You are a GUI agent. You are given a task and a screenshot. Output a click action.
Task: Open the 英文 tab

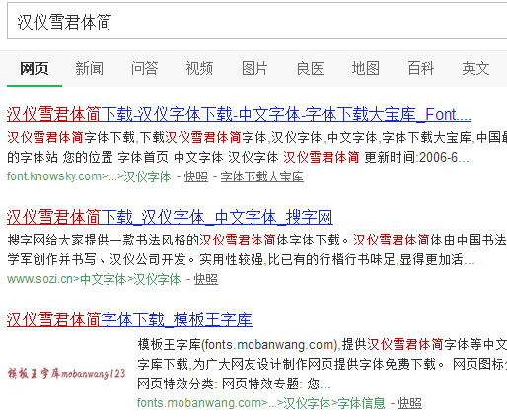(x=475, y=69)
